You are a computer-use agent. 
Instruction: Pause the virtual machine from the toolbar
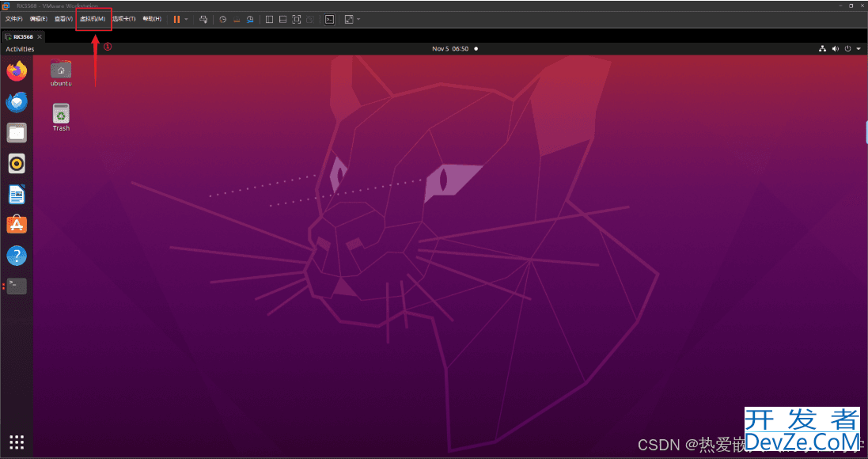(176, 19)
